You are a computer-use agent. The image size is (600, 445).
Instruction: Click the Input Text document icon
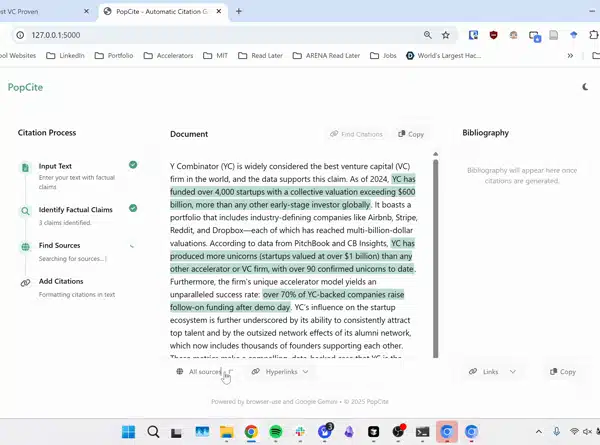tap(25, 168)
